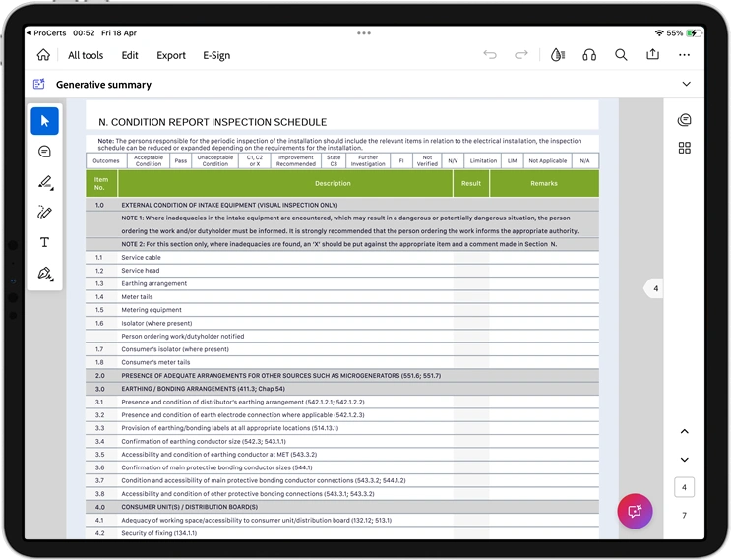Open the page thumbnails grid panel

click(x=685, y=148)
